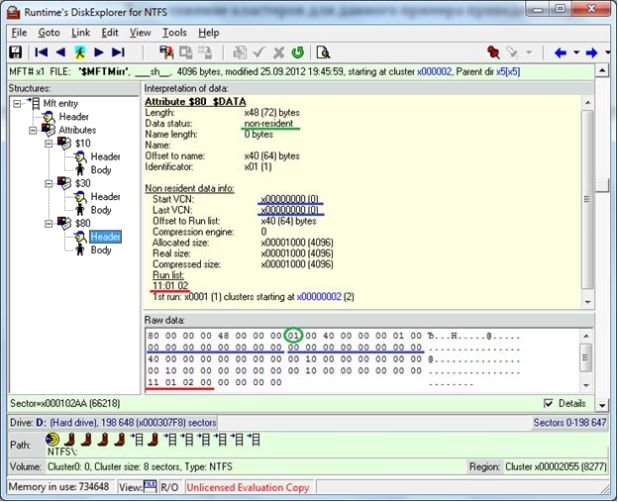Collapse the Mft entry tree node
The width and height of the screenshot is (618, 502).
[x=17, y=104]
